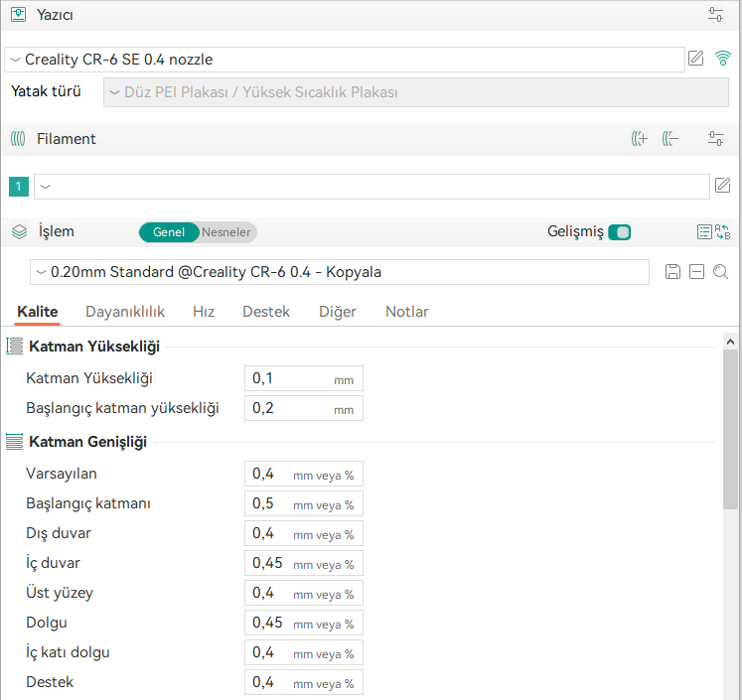Click the filament 1 color swatch
Image resolution: width=742 pixels, height=700 pixels.
(x=18, y=187)
